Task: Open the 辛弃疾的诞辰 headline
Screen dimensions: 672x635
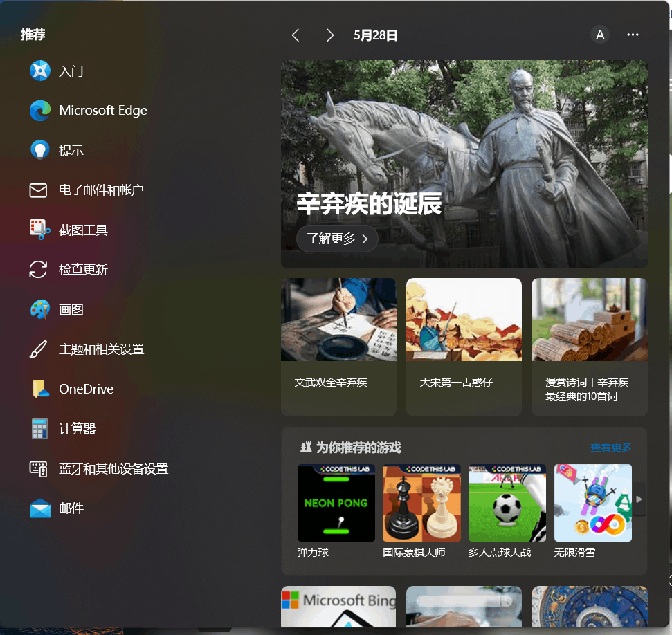Action: pyautogui.click(x=369, y=203)
